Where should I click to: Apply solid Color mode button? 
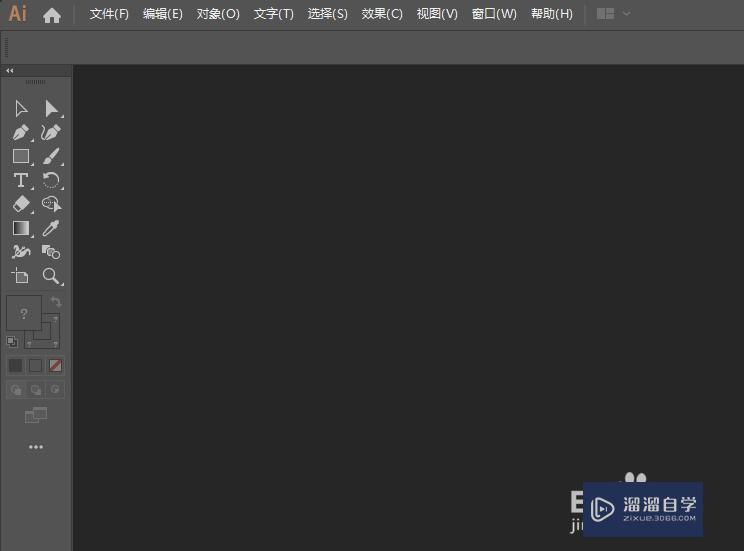pyautogui.click(x=16, y=365)
